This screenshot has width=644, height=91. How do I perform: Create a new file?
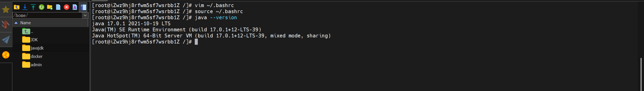[58, 7]
